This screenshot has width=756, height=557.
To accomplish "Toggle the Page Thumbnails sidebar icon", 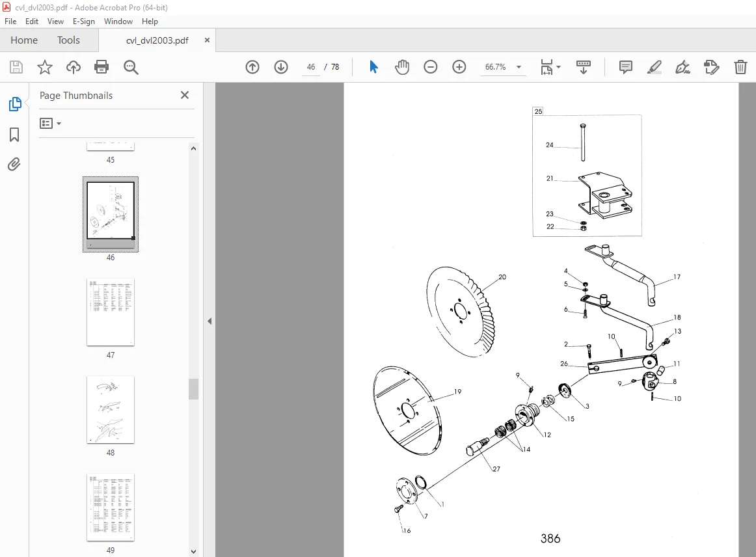I will tap(15, 103).
